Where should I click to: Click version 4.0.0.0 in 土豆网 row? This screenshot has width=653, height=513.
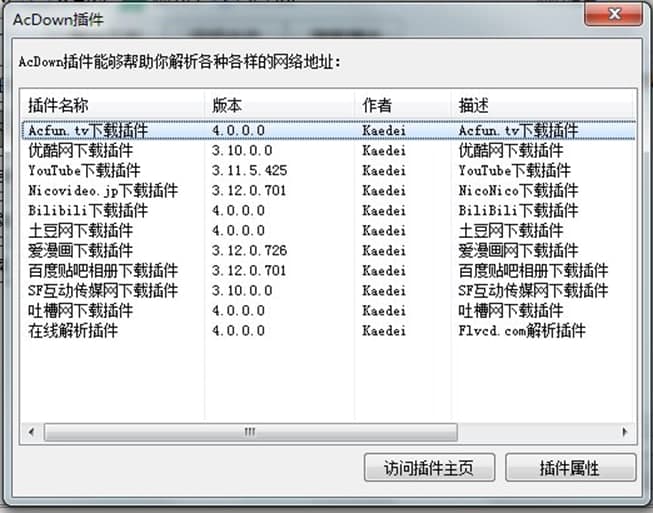point(238,230)
